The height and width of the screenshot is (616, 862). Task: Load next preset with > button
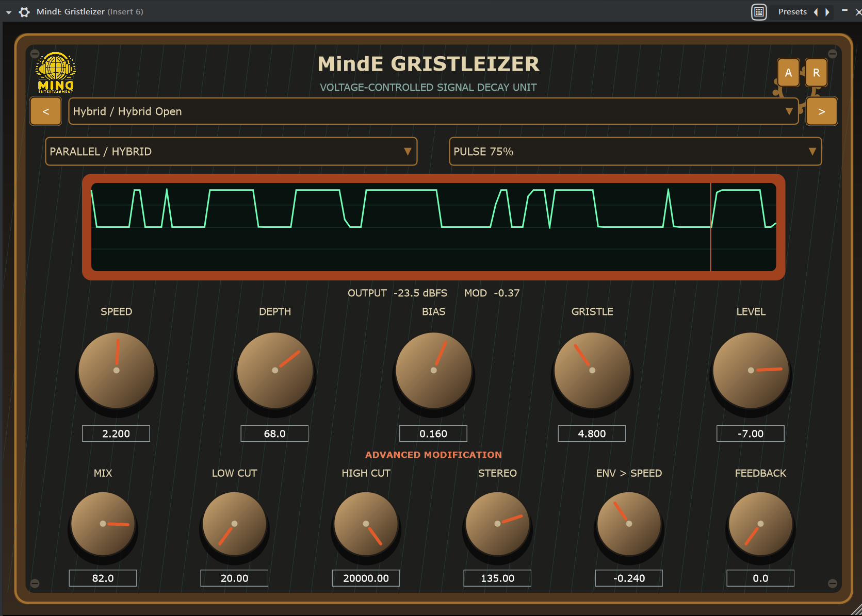pyautogui.click(x=821, y=111)
